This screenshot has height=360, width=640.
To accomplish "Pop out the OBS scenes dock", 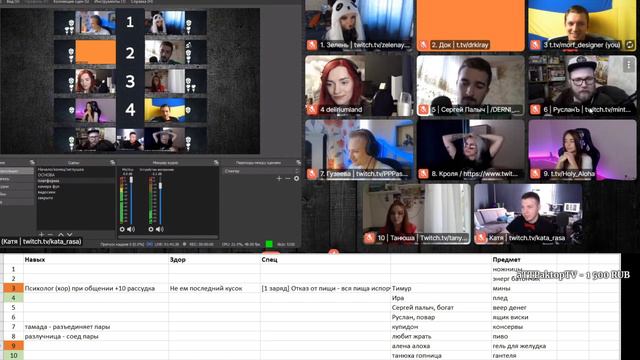I will coord(112,162).
